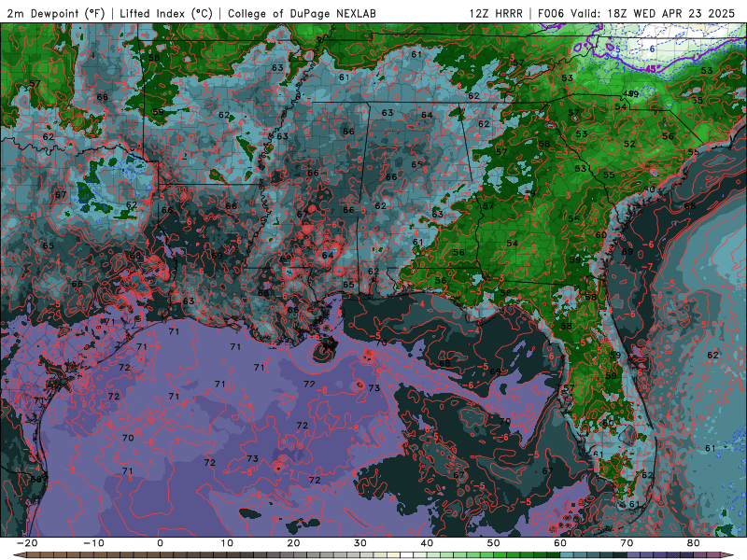Click the 20 label on the color scale

click(293, 543)
